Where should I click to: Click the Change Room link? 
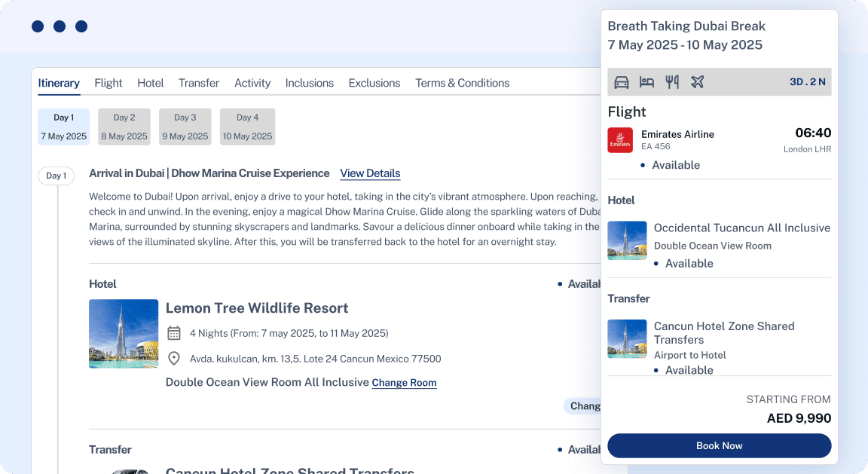(404, 383)
